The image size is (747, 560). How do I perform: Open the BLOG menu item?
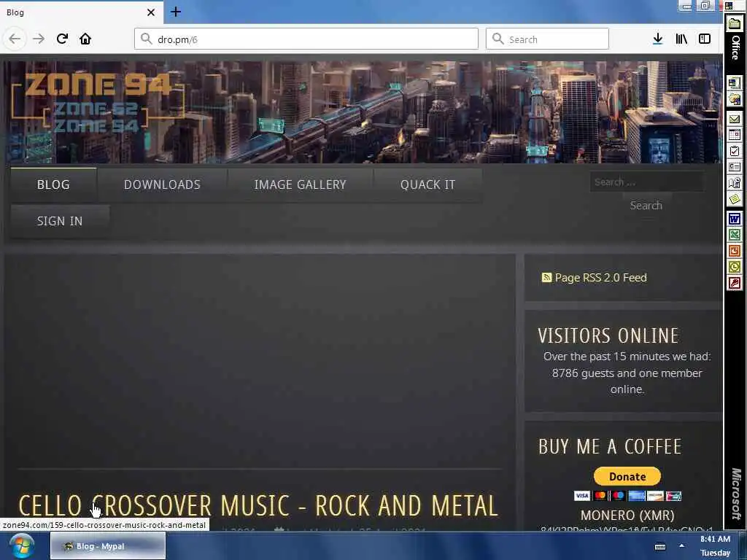(53, 184)
